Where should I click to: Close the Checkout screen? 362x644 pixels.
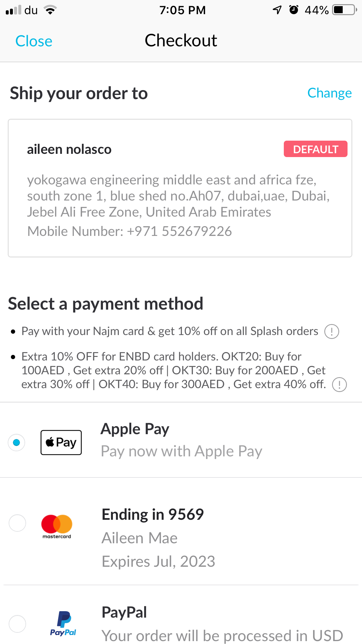point(34,41)
